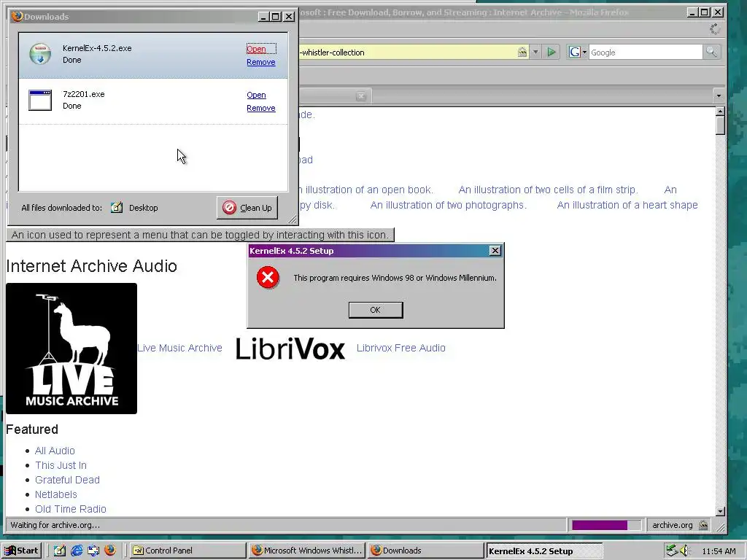Viewport: 747px width, 560px height.
Task: Click the illustration of a heart shape link
Action: coord(627,205)
